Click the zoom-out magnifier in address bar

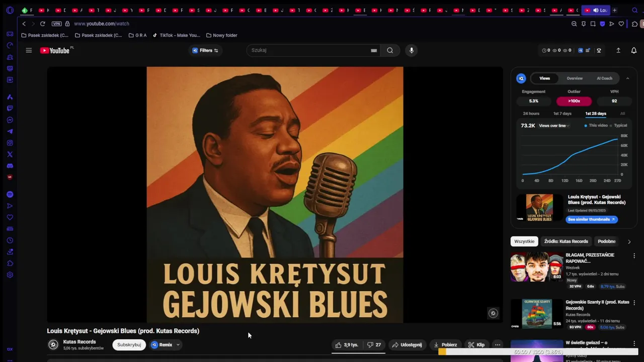(574, 24)
